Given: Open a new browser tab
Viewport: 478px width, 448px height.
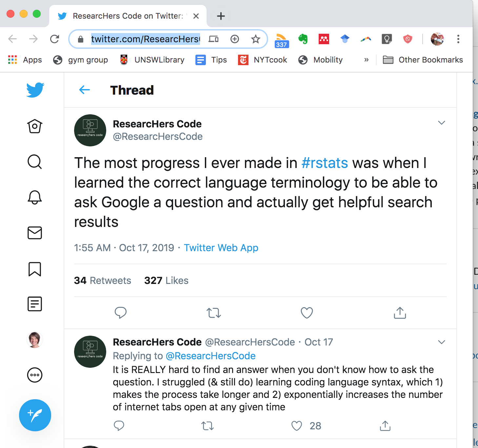Looking at the screenshot, I should 221,16.
